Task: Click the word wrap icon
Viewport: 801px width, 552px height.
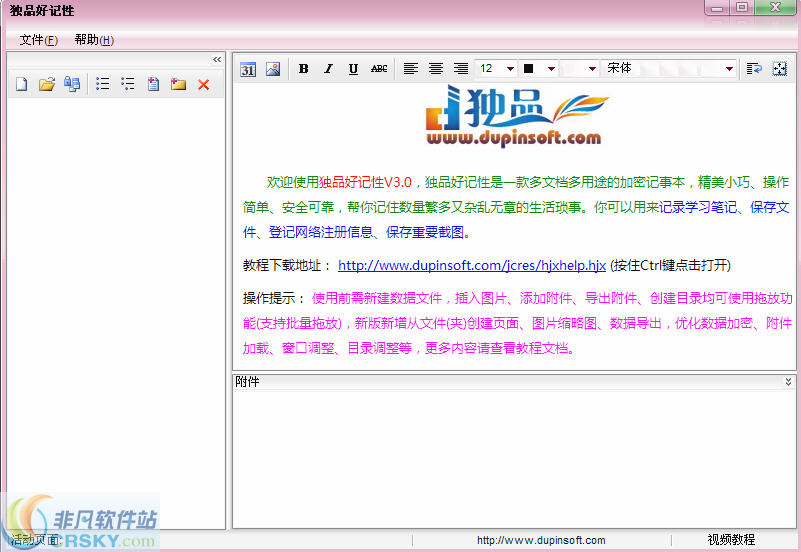Action: coord(754,68)
